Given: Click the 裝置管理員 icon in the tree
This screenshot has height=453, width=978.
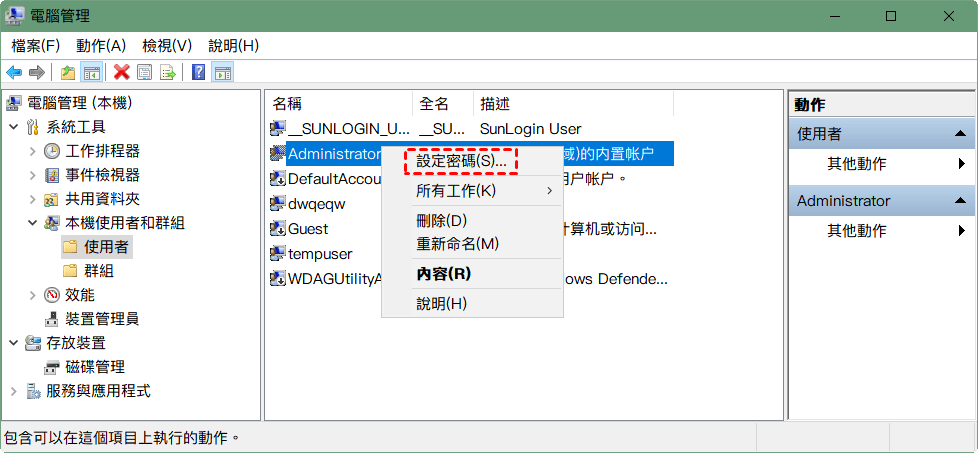Looking at the screenshot, I should click(x=52, y=319).
